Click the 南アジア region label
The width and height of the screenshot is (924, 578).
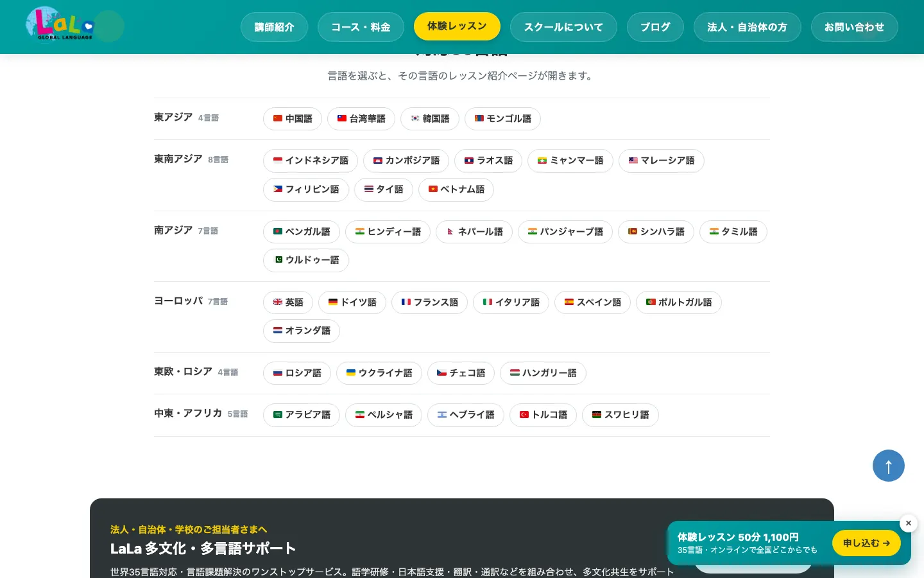(173, 230)
